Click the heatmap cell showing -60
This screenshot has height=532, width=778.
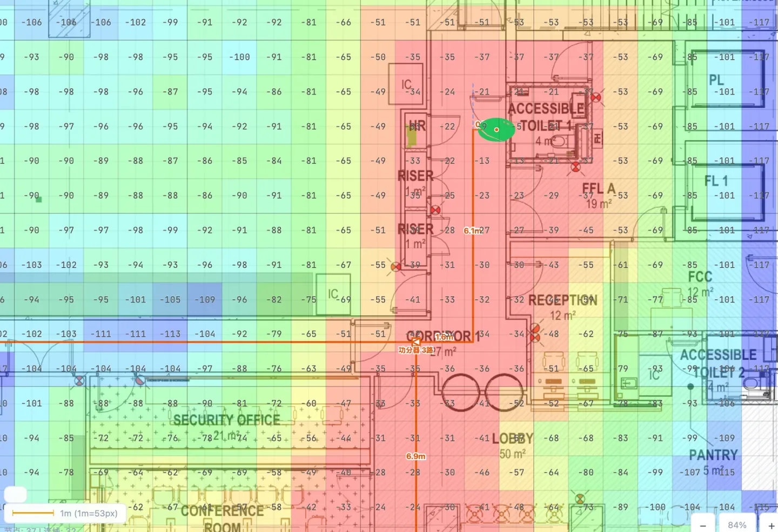pos(308,403)
